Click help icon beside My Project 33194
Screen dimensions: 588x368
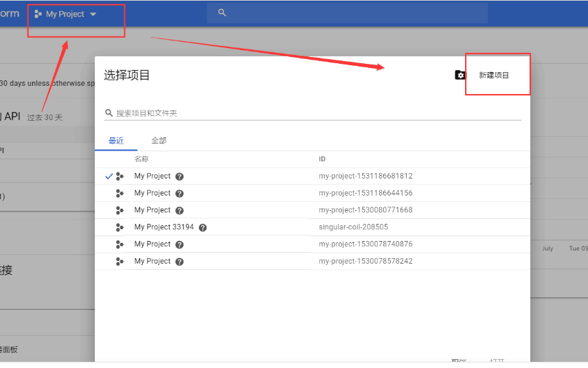(203, 228)
